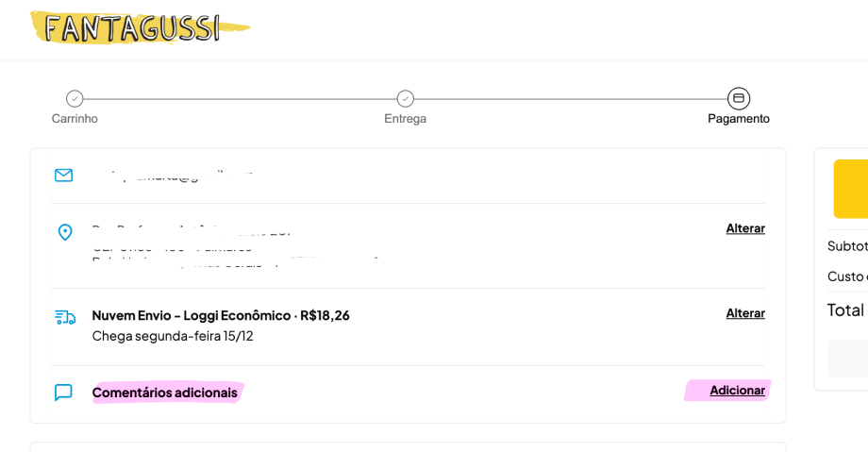The image size is (868, 452).
Task: Go back to the Carrinho step label
Action: tap(75, 119)
